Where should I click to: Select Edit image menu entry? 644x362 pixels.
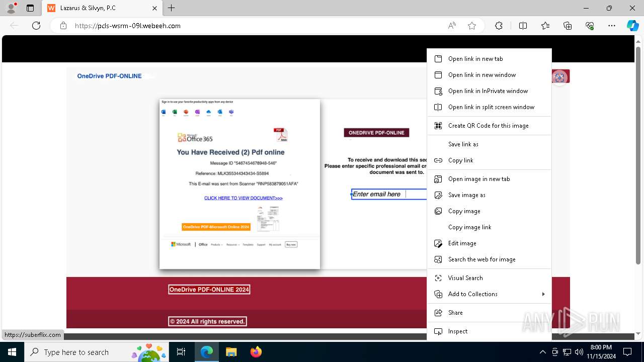click(489, 243)
